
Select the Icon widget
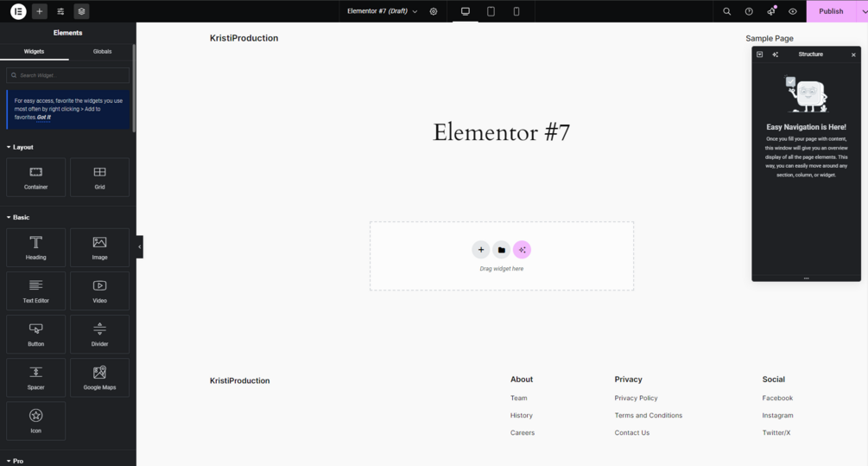pyautogui.click(x=36, y=421)
